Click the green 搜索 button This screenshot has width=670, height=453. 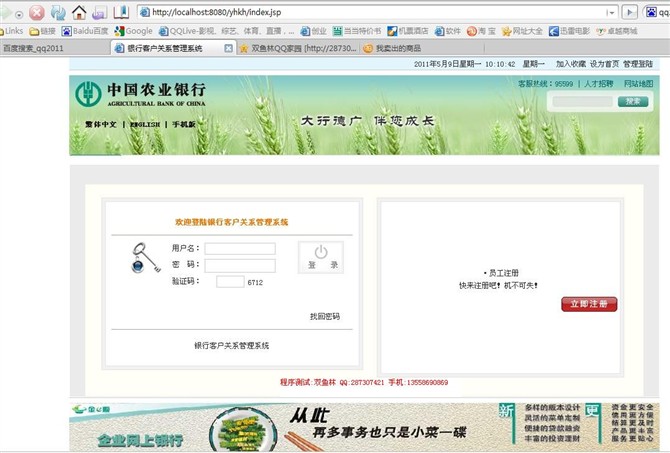(x=633, y=101)
